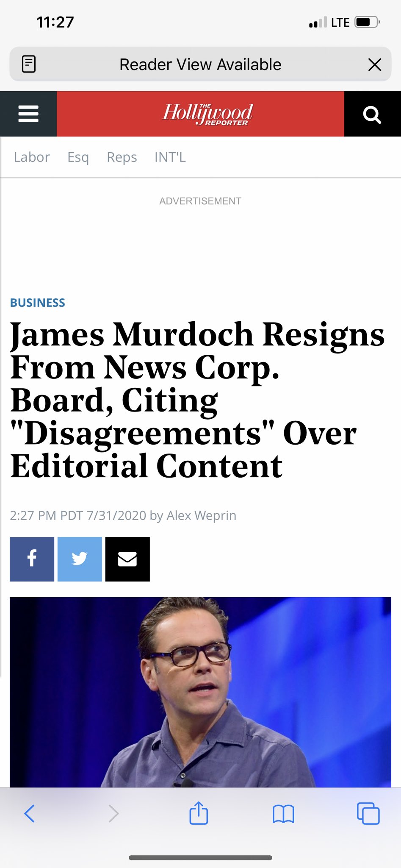Open Safari share sheet icon
Image resolution: width=401 pixels, height=868 pixels.
click(x=199, y=813)
